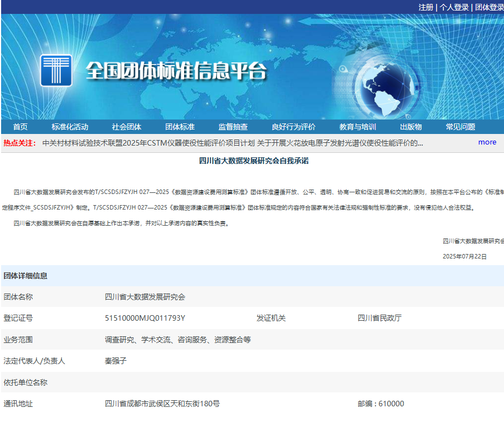Click the date 2025年07月22日
This screenshot has height=423, width=504.
click(465, 256)
